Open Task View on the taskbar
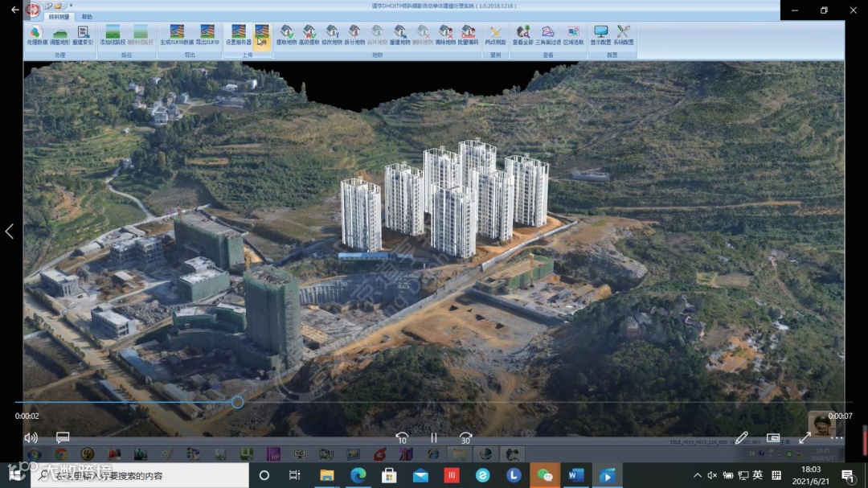This screenshot has width=868, height=488. pos(294,475)
